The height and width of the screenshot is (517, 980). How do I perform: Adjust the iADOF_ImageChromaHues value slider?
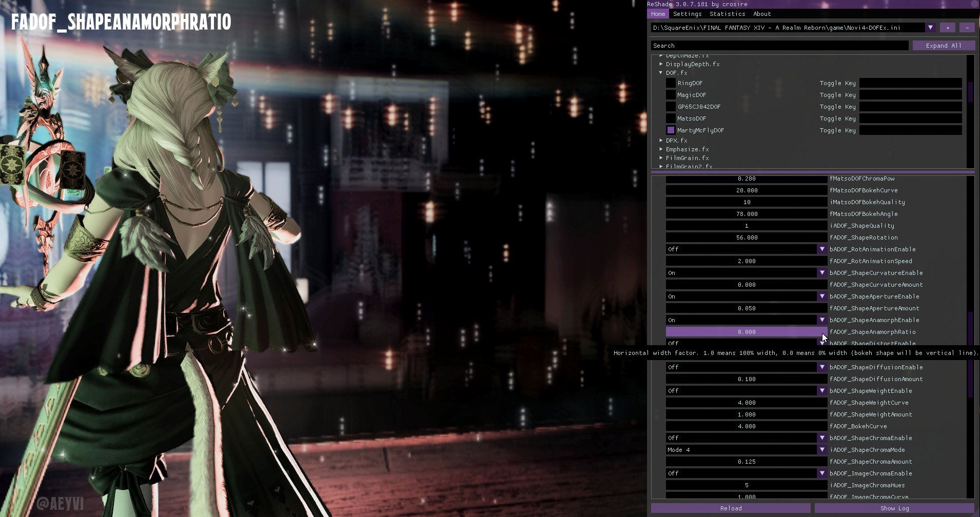coord(747,485)
